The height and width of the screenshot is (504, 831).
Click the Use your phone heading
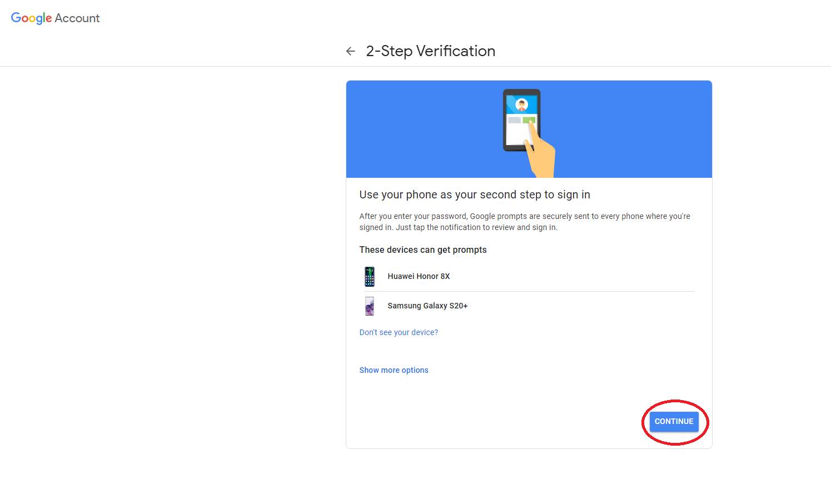(x=475, y=194)
